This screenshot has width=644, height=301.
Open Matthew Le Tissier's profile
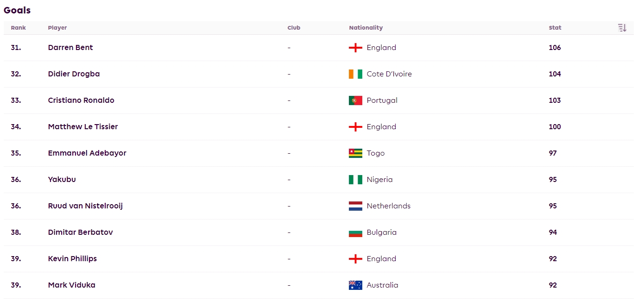[83, 127]
